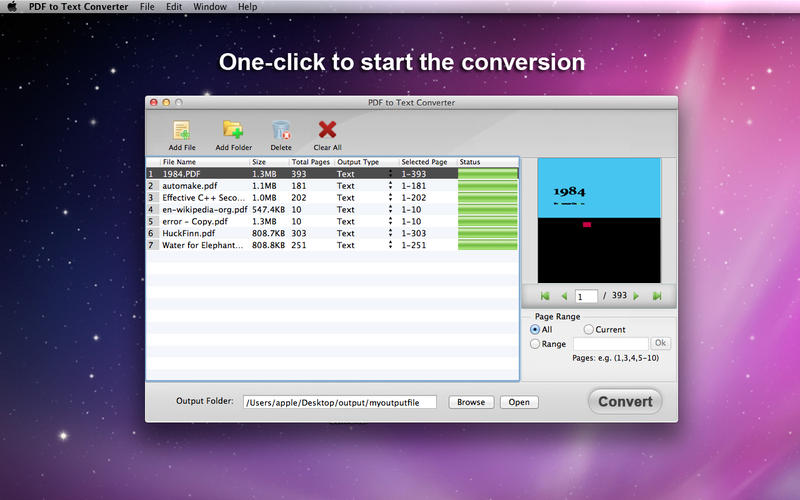This screenshot has width=800, height=500.
Task: Go to next preview page
Action: [636, 296]
